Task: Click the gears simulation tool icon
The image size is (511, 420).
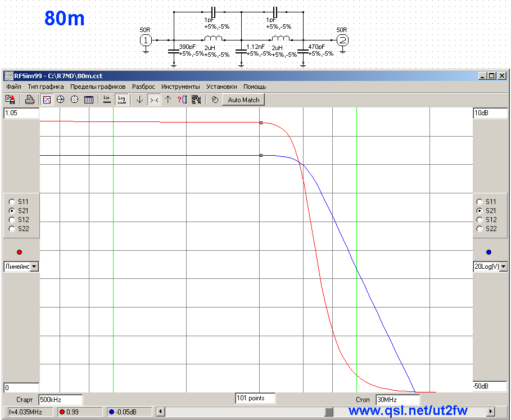Action: coord(196,100)
